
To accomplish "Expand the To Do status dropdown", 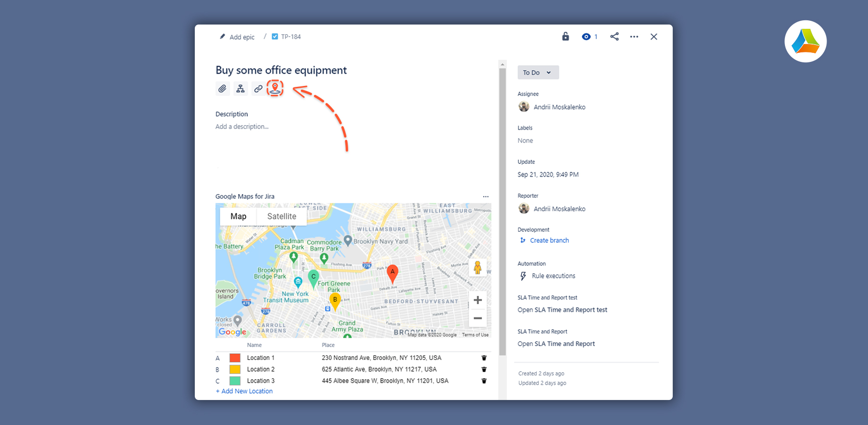I will click(x=538, y=72).
